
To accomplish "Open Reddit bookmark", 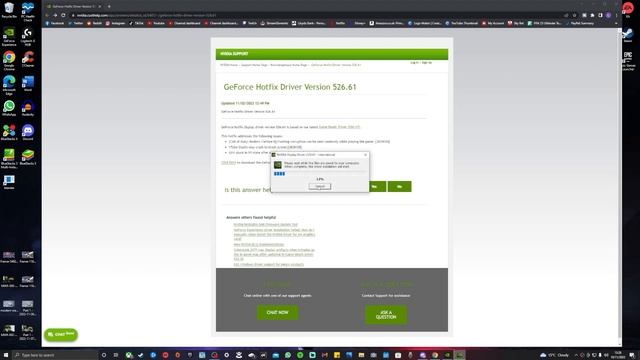I will (x=94, y=23).
